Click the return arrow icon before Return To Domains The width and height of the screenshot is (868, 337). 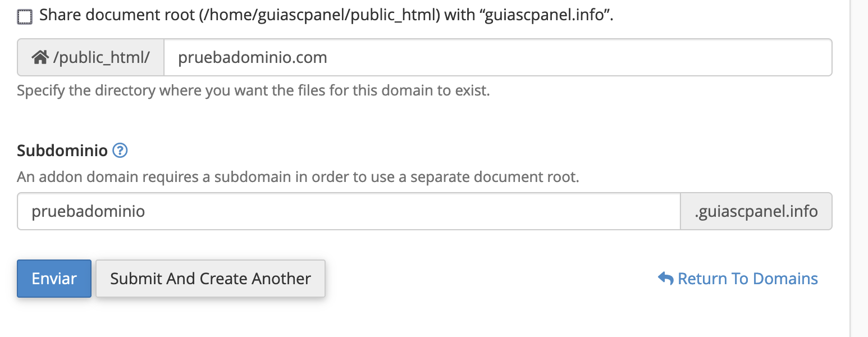[x=665, y=279]
